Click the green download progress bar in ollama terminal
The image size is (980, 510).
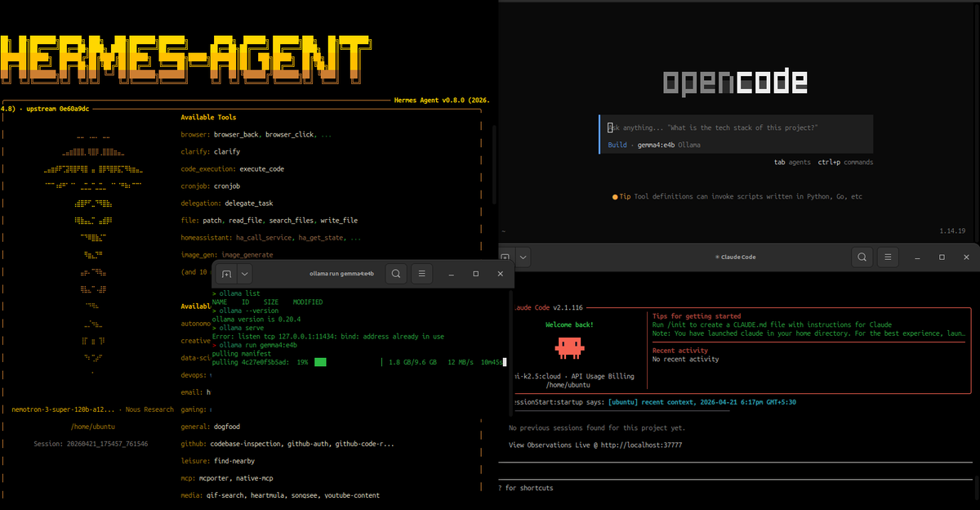[320, 361]
